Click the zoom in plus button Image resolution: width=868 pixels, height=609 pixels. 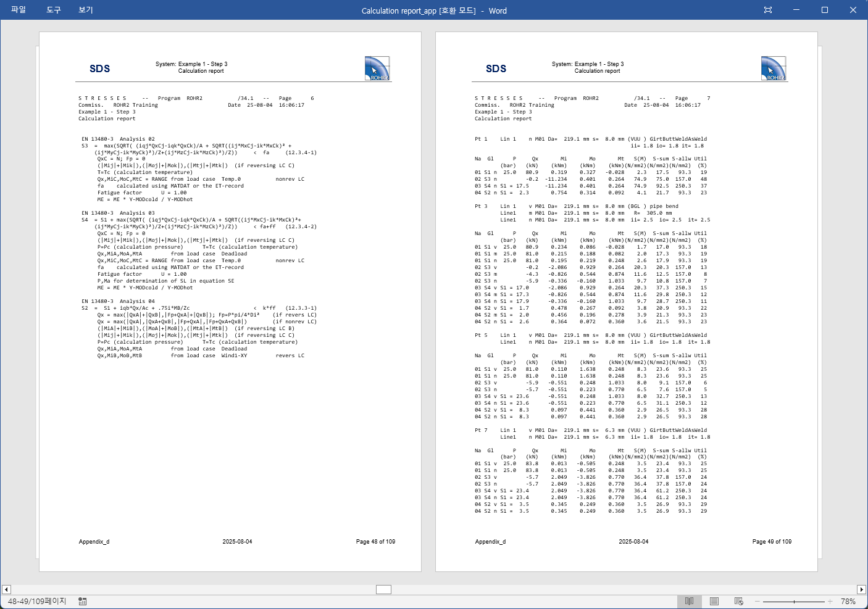pos(830,601)
